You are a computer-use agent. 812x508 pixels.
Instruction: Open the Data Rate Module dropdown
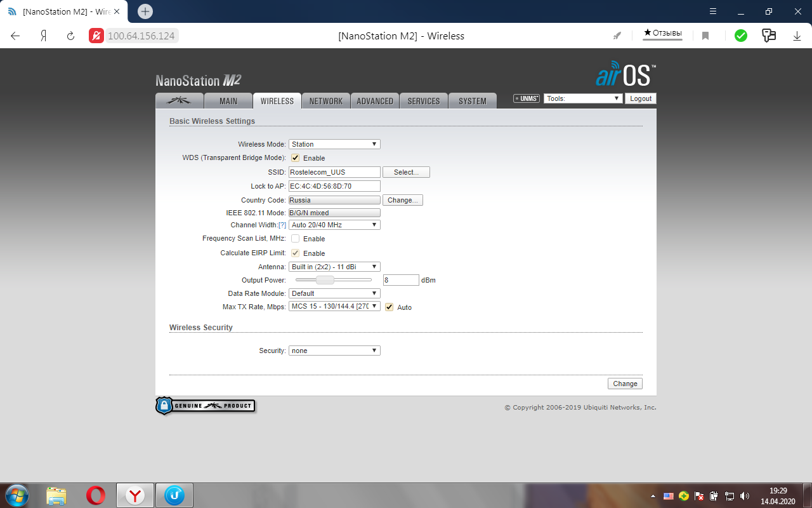(334, 293)
